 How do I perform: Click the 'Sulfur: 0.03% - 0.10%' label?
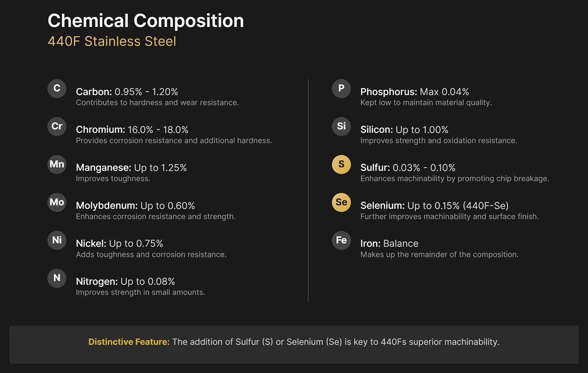pyautogui.click(x=408, y=168)
